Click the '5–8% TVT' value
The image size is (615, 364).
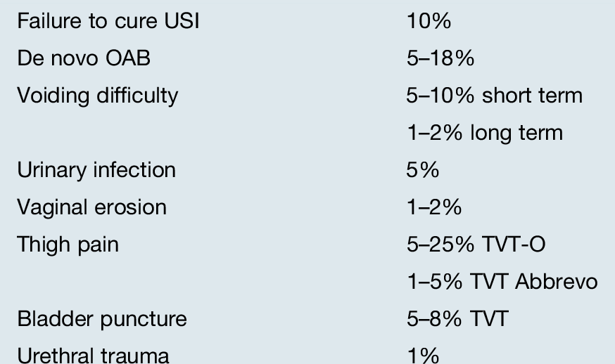(456, 319)
